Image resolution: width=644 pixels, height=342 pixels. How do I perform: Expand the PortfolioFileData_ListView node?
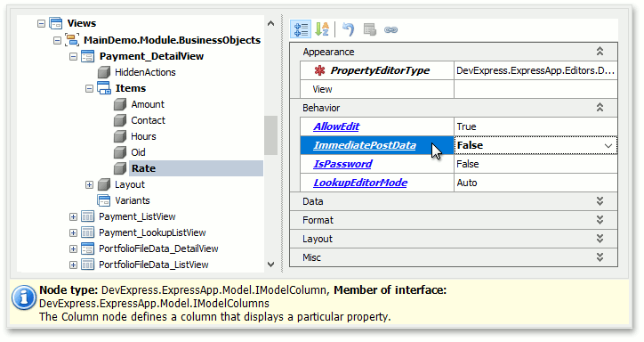tap(73, 265)
